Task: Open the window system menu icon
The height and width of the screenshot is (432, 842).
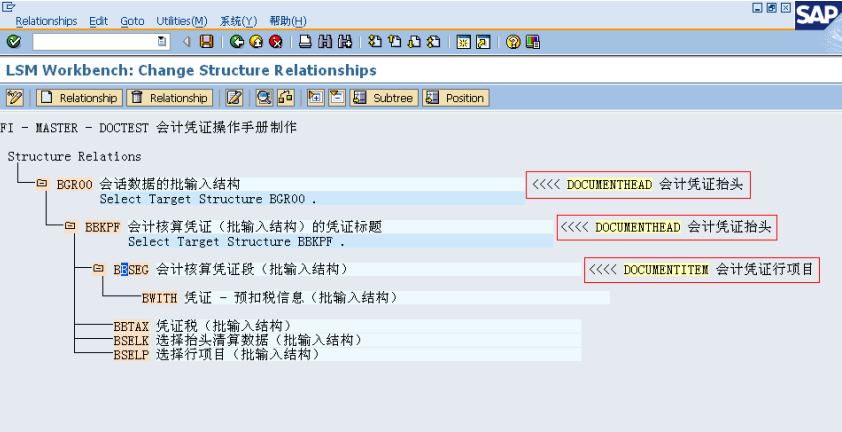Action: 8,6
